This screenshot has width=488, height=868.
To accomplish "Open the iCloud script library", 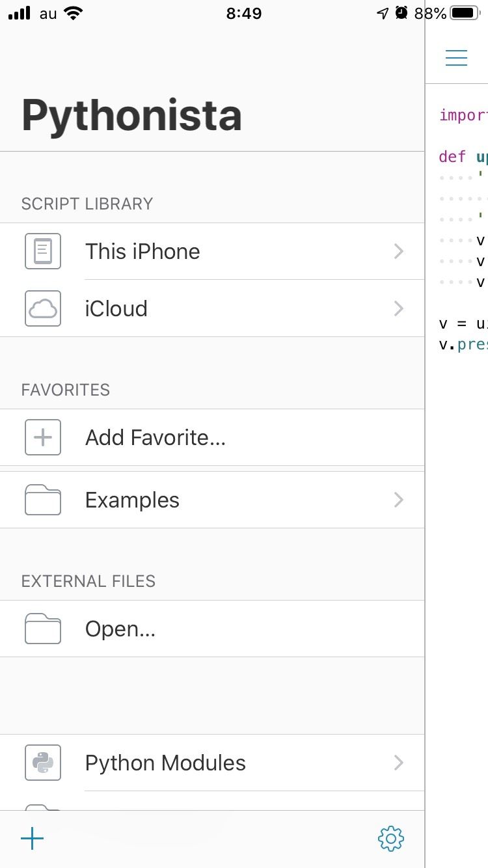I will [x=116, y=308].
